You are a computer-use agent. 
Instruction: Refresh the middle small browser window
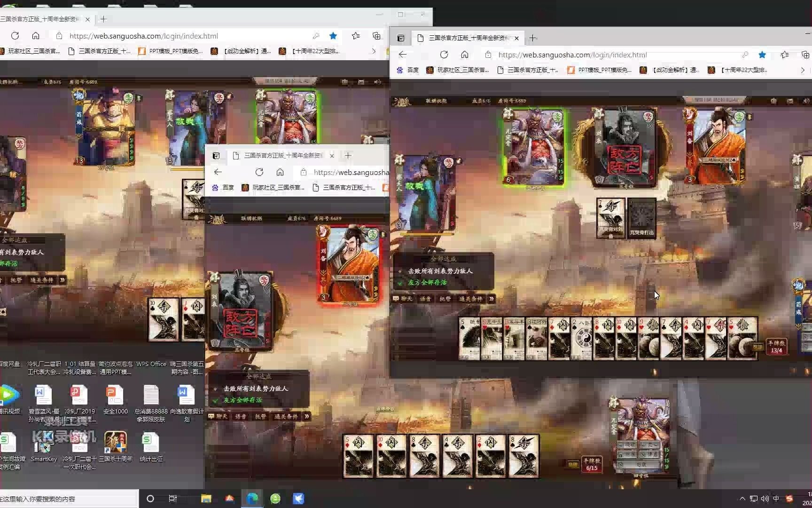coord(259,172)
